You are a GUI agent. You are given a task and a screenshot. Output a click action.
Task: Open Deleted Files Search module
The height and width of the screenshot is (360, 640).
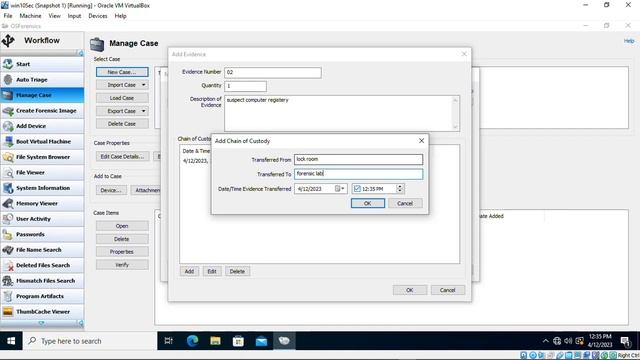coord(42,265)
